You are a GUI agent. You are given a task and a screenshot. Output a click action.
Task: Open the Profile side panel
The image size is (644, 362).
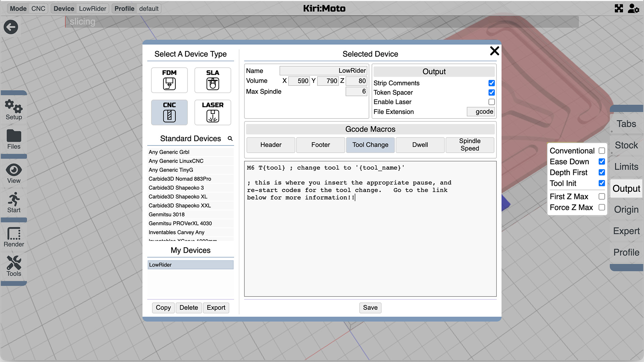pyautogui.click(x=626, y=252)
